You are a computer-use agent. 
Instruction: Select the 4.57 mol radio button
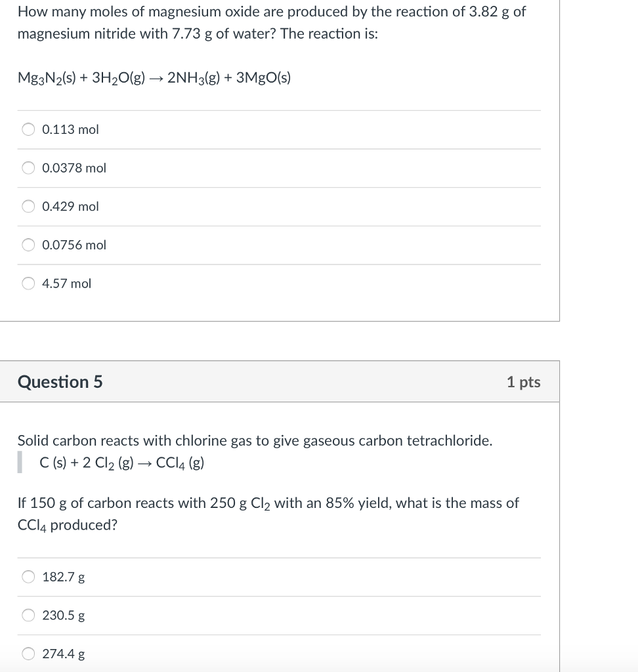(x=28, y=283)
